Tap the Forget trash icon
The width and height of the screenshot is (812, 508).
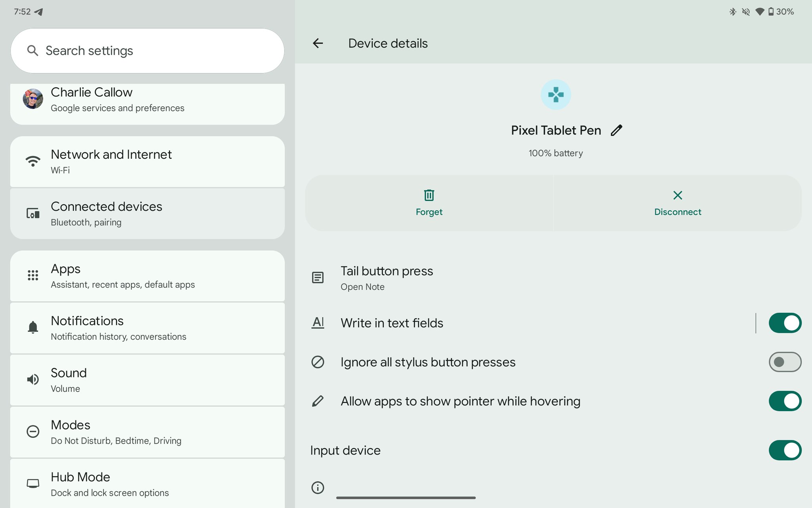(x=429, y=195)
